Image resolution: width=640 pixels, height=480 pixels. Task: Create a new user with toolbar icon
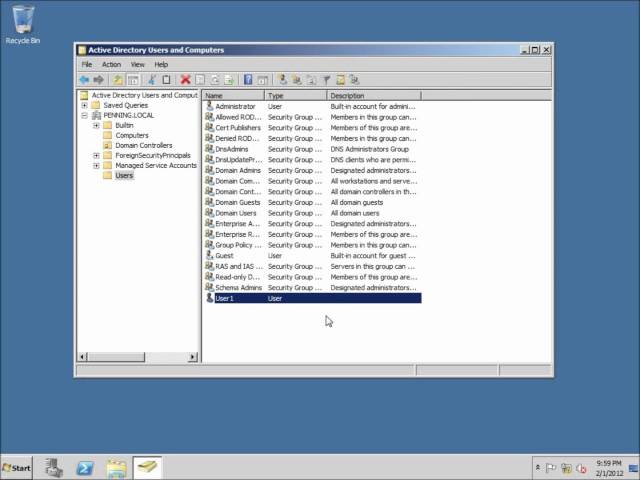click(282, 80)
